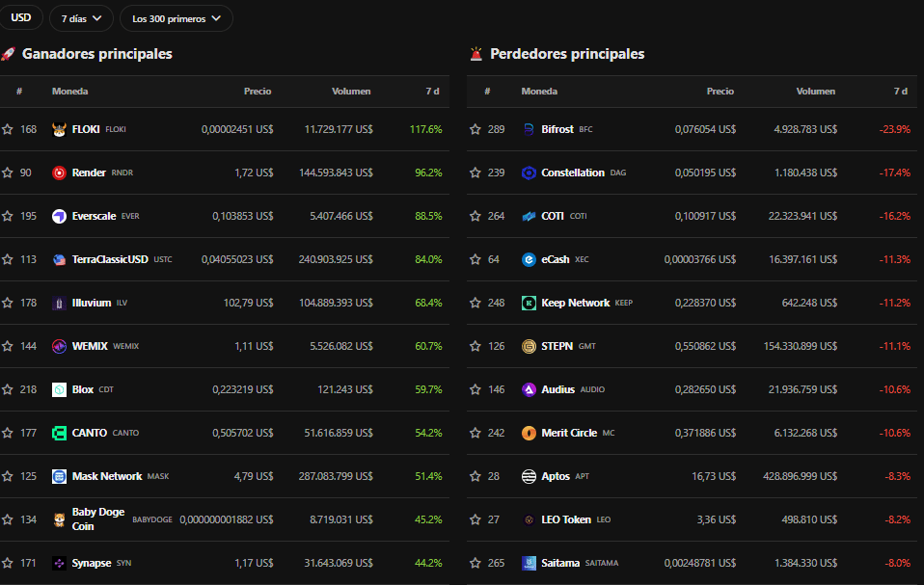Click the WEMIX coin logo
Viewport: 924px width, 585px height.
59,346
